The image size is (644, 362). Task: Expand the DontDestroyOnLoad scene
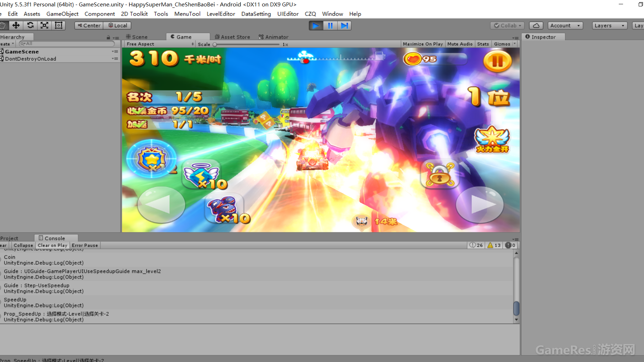click(x=2, y=59)
